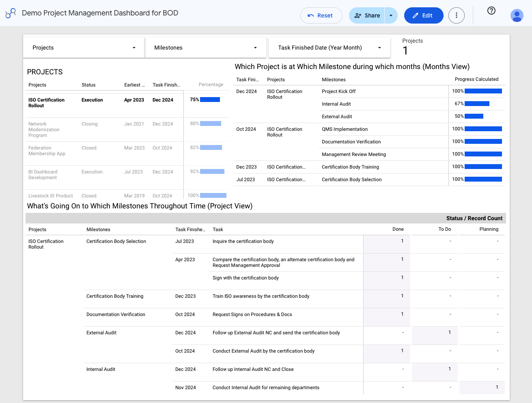
Task: Click the To Do column header
Action: click(444, 229)
